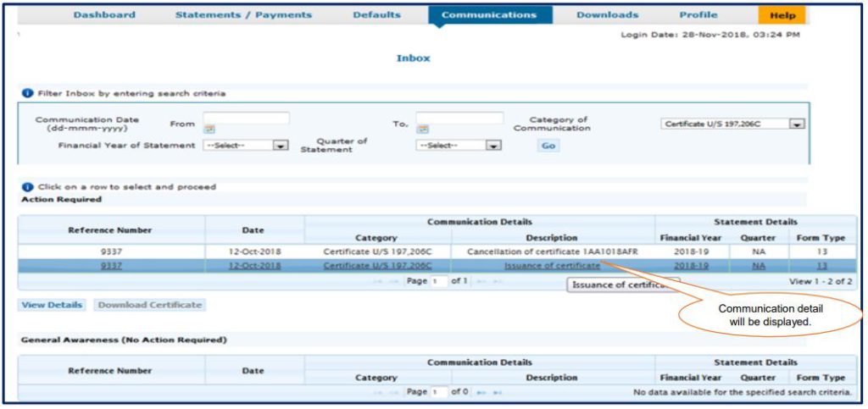Open the Statements / Payments tab
This screenshot has height=409, width=868.
(243, 15)
